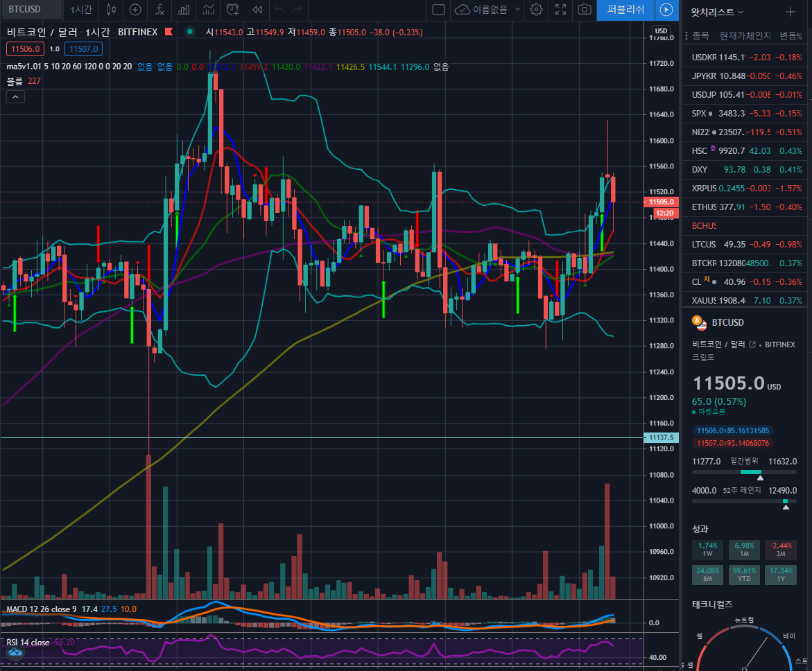This screenshot has width=812, height=671.
Task: Select the 1W performance tile
Action: [707, 550]
